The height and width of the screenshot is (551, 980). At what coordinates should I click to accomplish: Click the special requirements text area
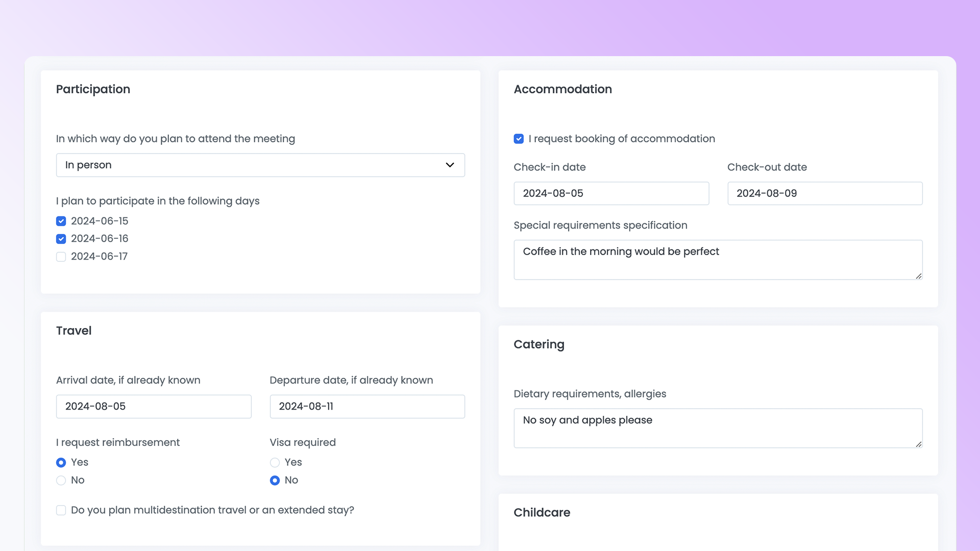click(x=718, y=260)
